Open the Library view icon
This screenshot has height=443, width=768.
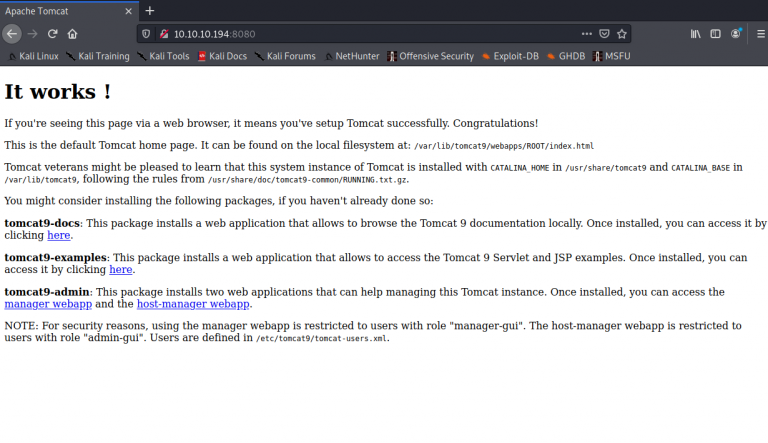click(x=696, y=34)
